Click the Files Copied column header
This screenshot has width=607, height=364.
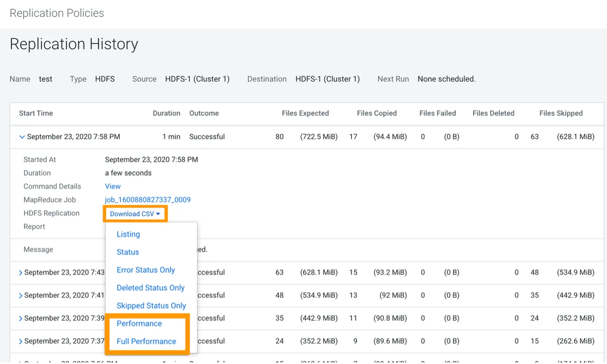pyautogui.click(x=377, y=113)
